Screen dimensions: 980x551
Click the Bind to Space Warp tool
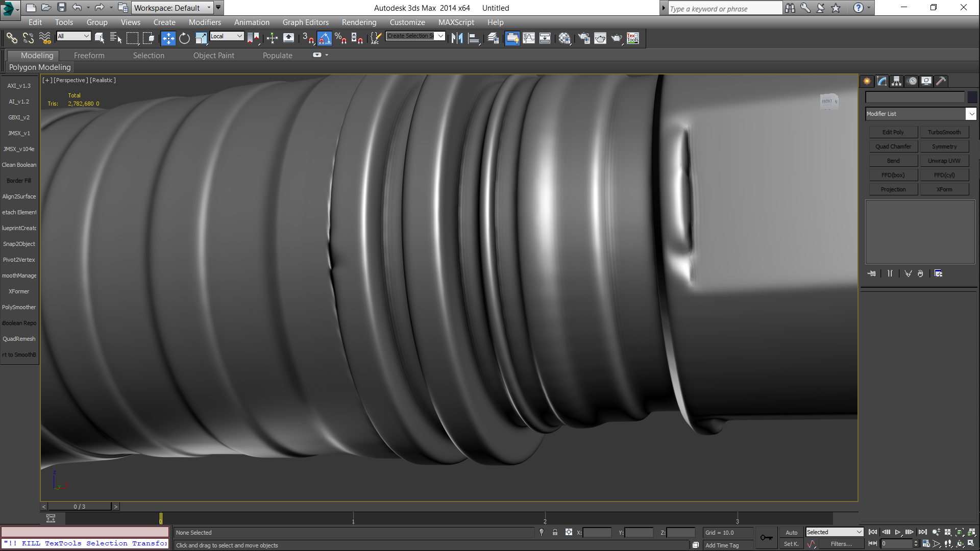tap(45, 38)
